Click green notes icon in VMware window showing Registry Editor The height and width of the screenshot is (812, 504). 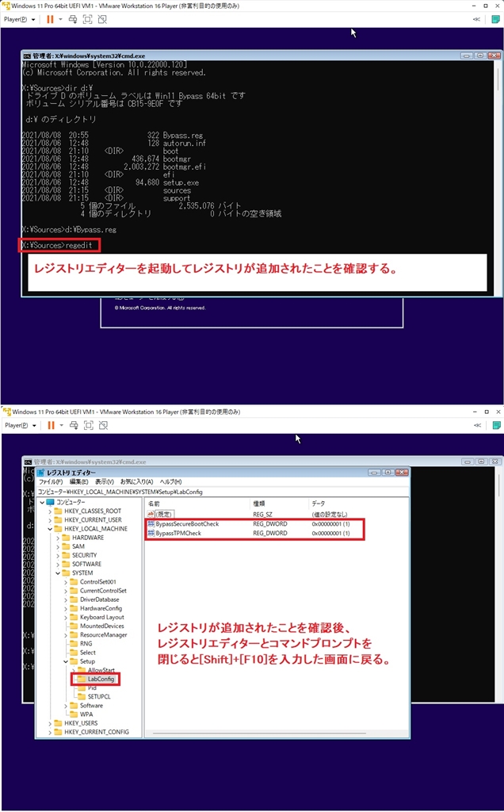[x=496, y=425]
